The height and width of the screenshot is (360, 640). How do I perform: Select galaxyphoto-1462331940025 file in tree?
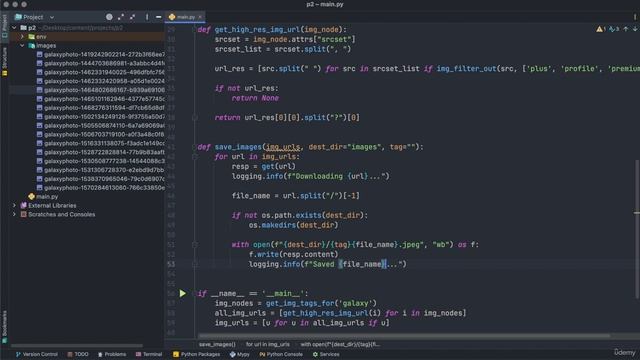(x=104, y=72)
